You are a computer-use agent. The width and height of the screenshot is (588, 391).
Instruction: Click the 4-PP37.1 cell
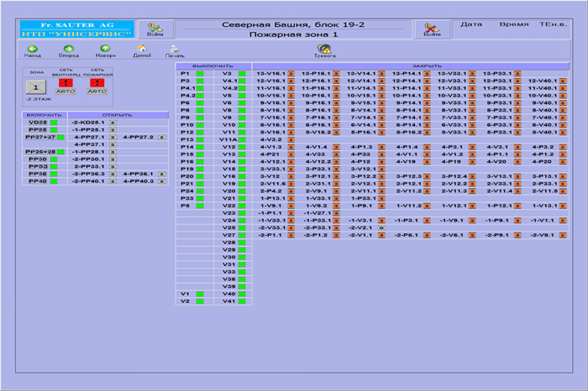[x=89, y=144]
